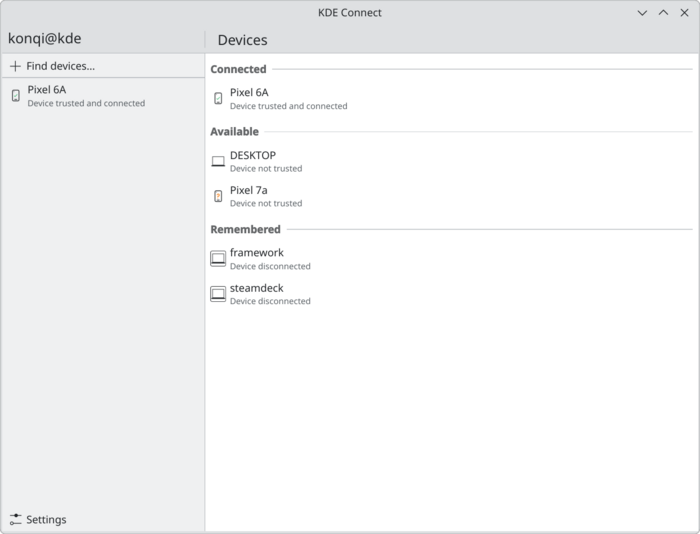Choose the Pixel 7a name under Available

tap(249, 190)
